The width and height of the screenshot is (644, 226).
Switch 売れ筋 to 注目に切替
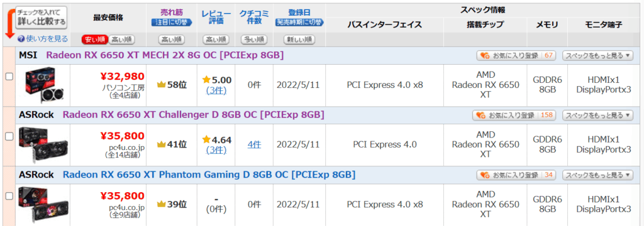[172, 22]
